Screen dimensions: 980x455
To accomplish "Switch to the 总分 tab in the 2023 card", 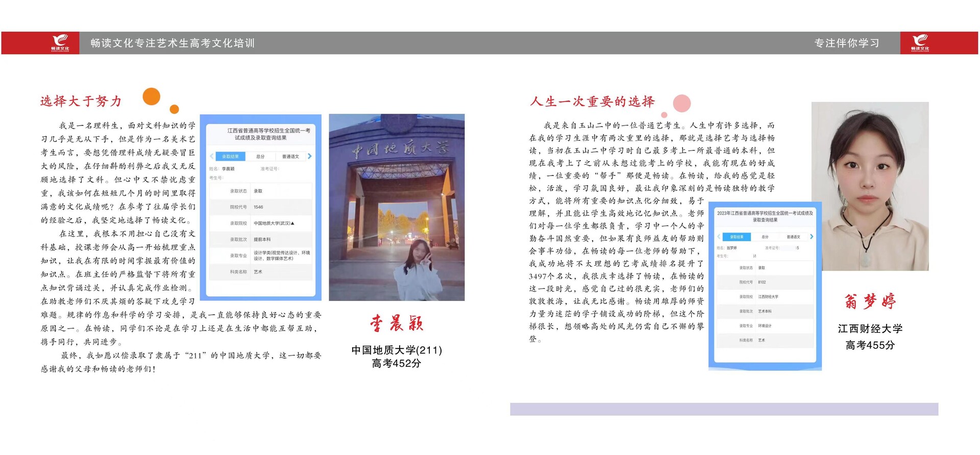I will pyautogui.click(x=765, y=237).
